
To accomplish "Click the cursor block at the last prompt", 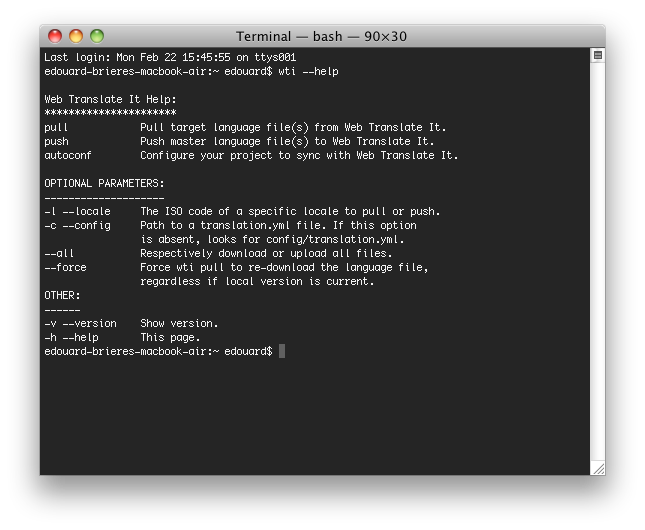I will (282, 351).
